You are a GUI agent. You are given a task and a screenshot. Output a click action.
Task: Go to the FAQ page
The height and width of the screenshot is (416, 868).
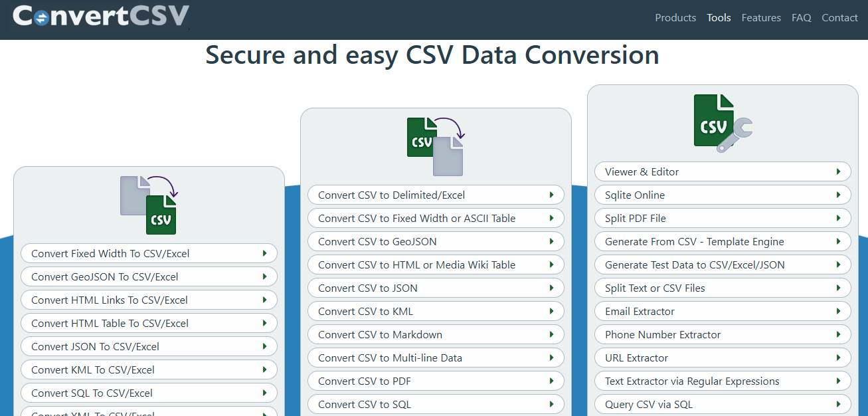[802, 18]
